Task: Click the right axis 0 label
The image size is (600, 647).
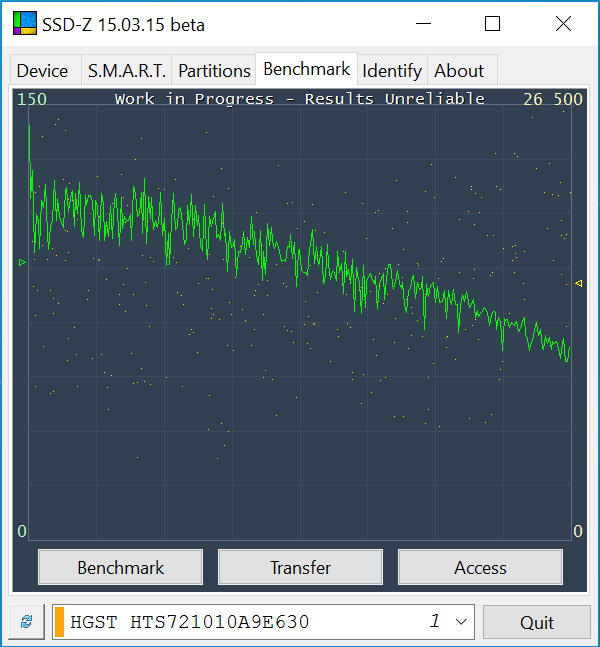Action: 578,531
